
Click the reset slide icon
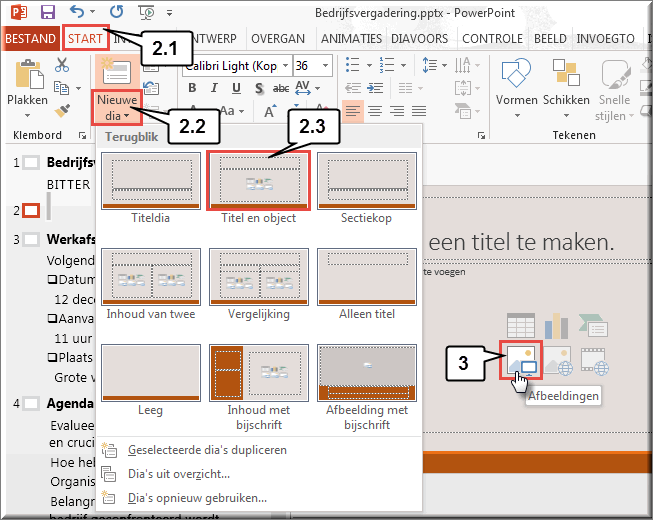[151, 88]
